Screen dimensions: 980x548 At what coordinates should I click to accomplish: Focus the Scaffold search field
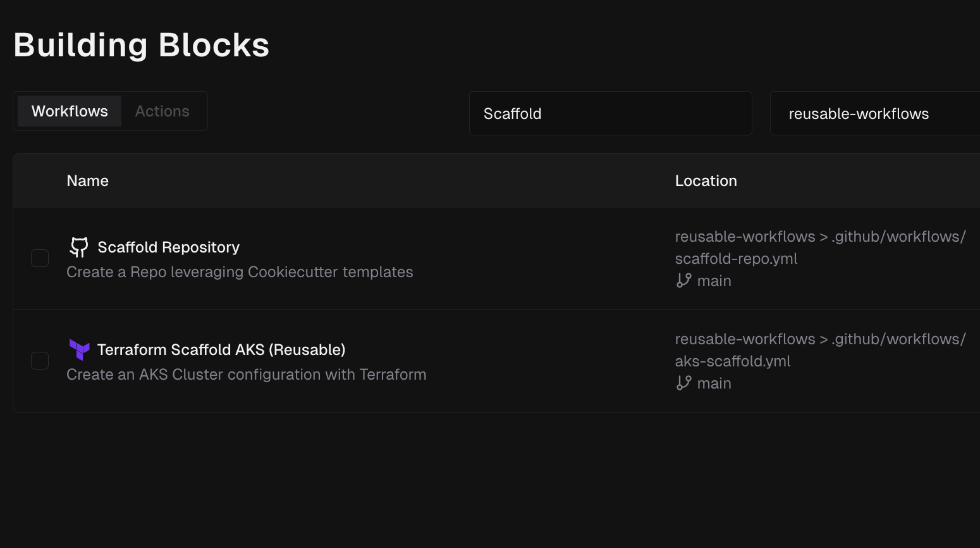tap(610, 113)
